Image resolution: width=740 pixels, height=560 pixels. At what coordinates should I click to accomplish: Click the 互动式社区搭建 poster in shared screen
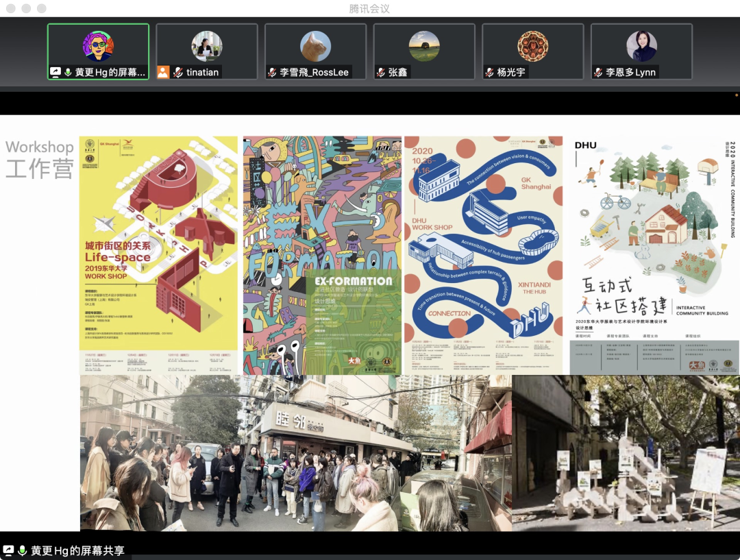point(654,255)
